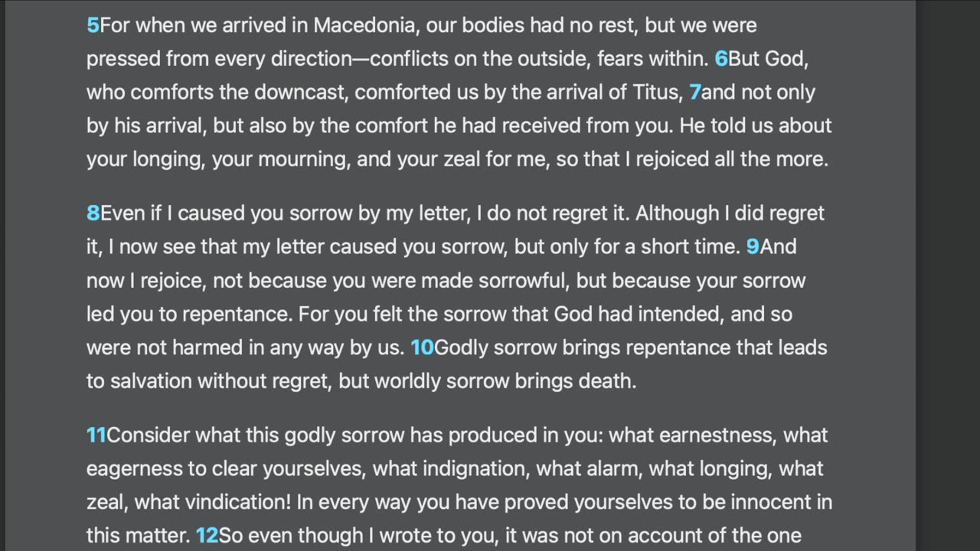Viewport: 980px width, 551px height.
Task: Click the name "Titus" in the text
Action: (x=655, y=93)
